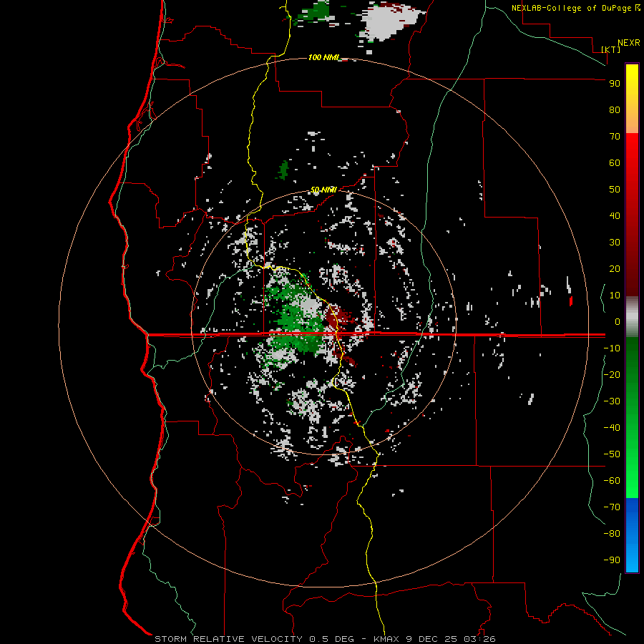Click the 90 value on the velocity scale
Screen dimensions: 644x644
[x=615, y=84]
